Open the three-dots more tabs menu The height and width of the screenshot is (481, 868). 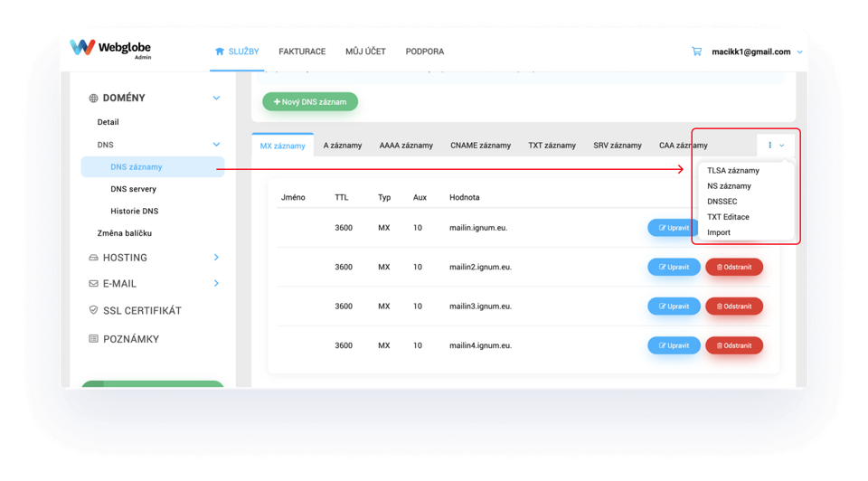(x=776, y=145)
